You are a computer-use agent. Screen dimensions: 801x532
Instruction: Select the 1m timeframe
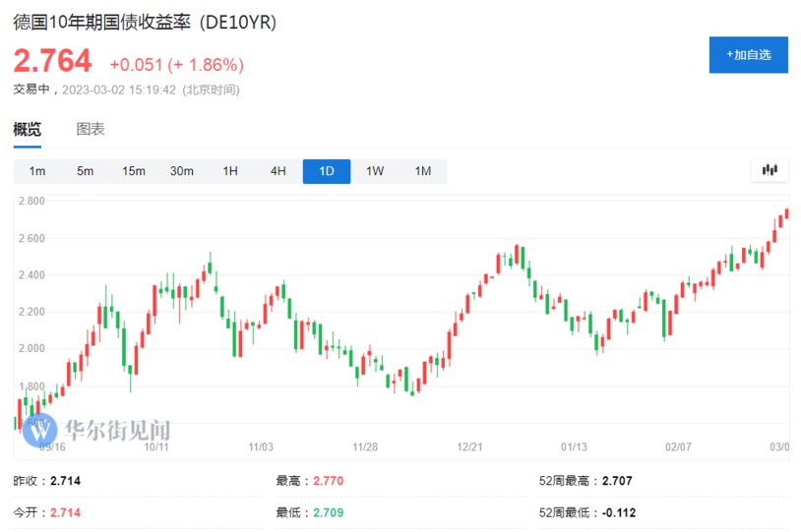[37, 171]
